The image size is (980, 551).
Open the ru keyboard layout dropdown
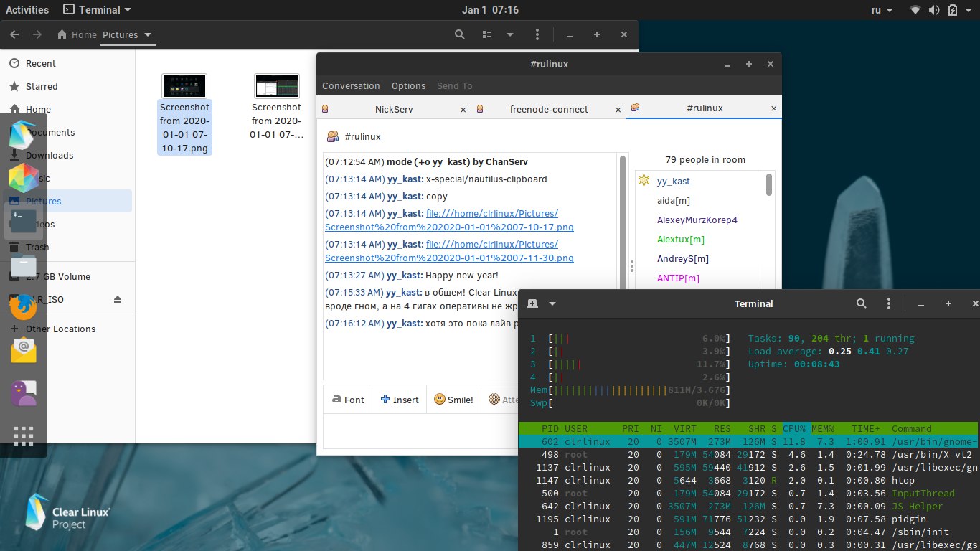pos(882,10)
